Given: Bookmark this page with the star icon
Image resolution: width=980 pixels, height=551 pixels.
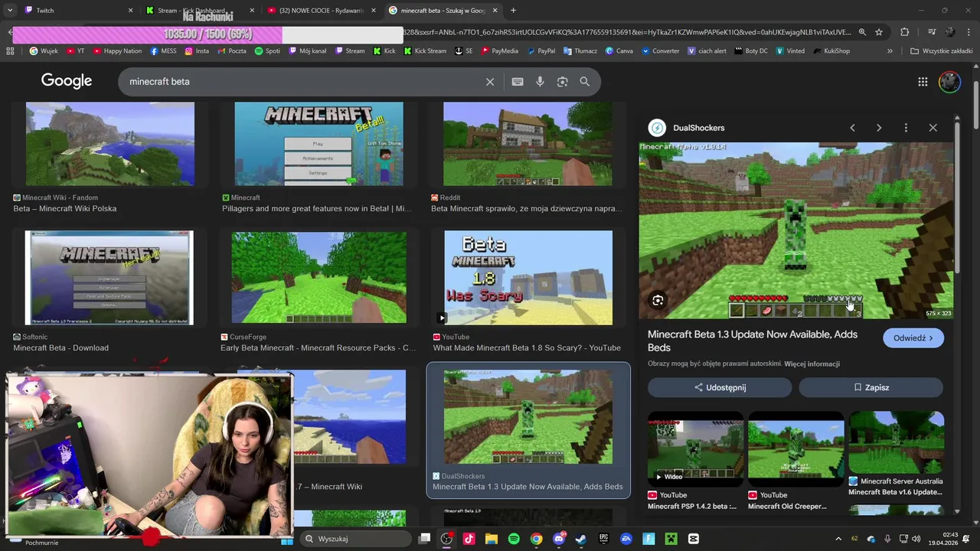Looking at the screenshot, I should 879,32.
